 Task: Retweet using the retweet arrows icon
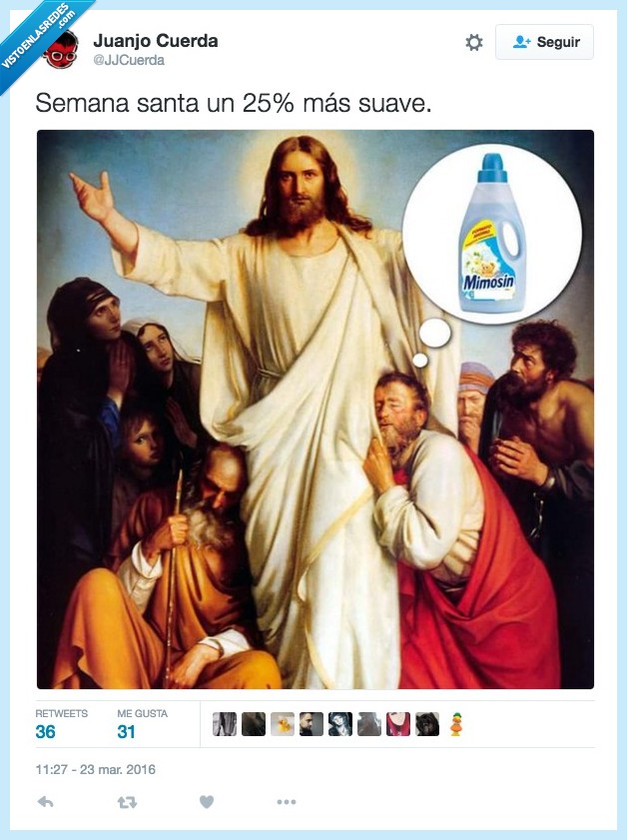coord(127,802)
